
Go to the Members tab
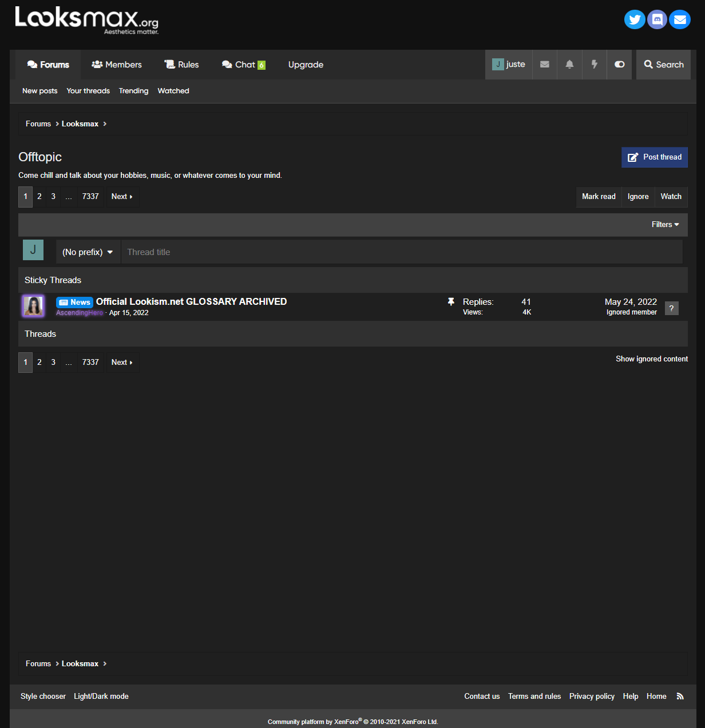click(x=117, y=65)
